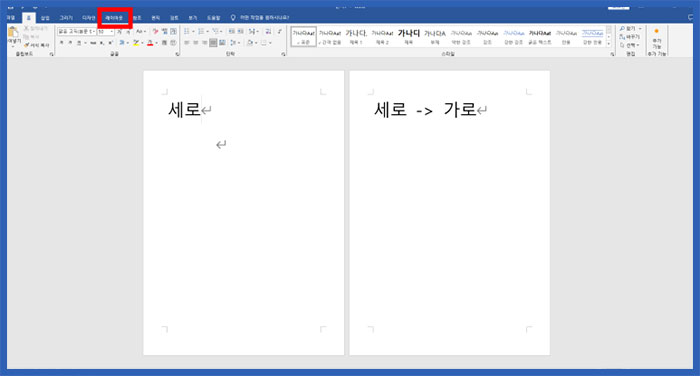This screenshot has height=376, width=700.
Task: Click the Enclose Characters icon
Action: pos(173,43)
